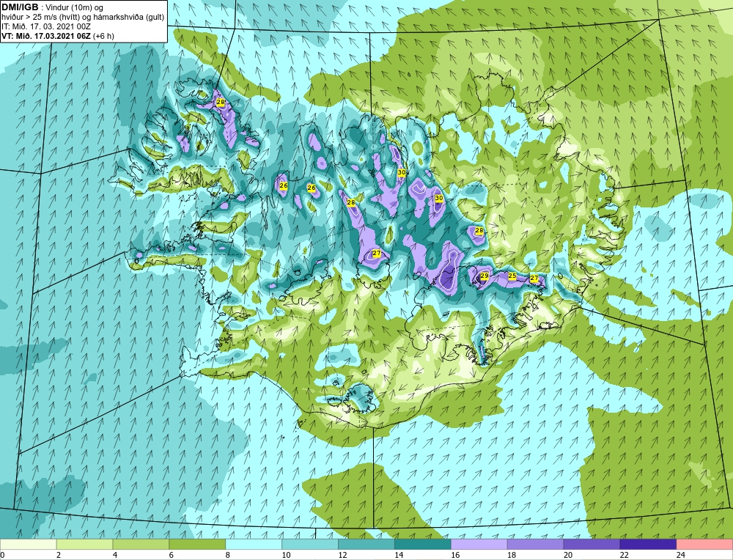733x560 pixels.
Task: Click the 2–4 m/s light green swatch
Action: click(x=84, y=544)
